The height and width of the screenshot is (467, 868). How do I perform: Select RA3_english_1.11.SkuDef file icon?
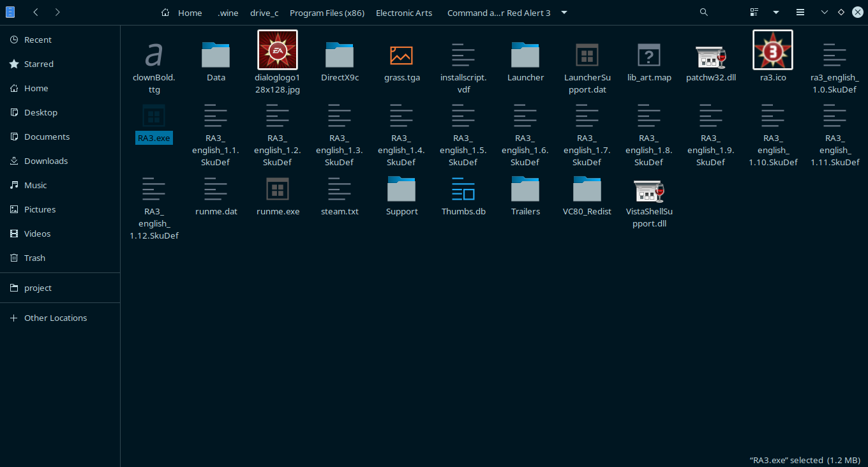click(x=835, y=116)
